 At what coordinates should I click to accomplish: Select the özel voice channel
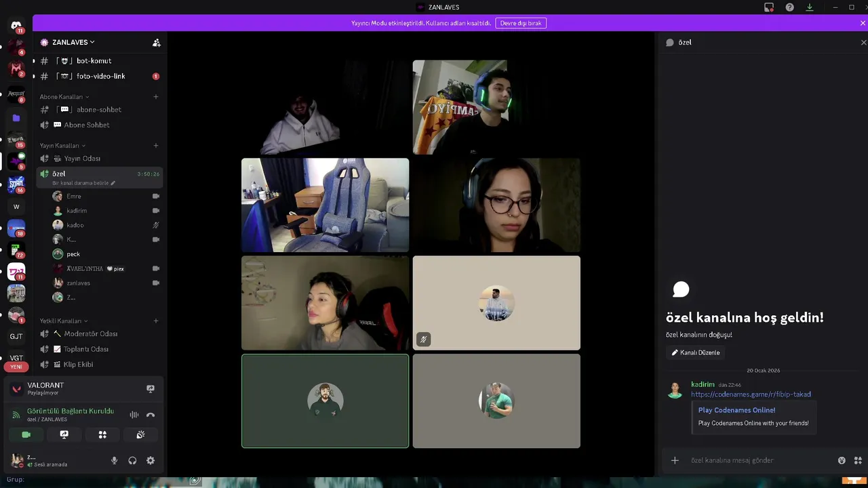[x=99, y=178]
